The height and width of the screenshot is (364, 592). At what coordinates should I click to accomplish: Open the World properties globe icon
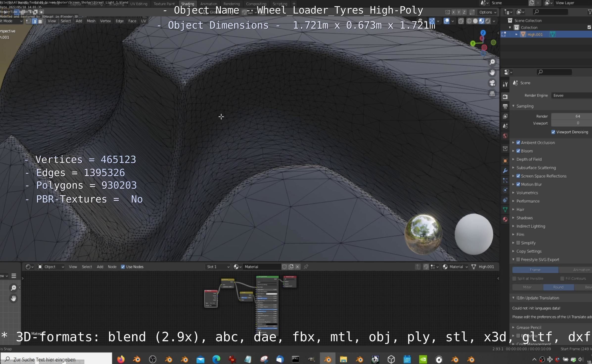pyautogui.click(x=505, y=136)
